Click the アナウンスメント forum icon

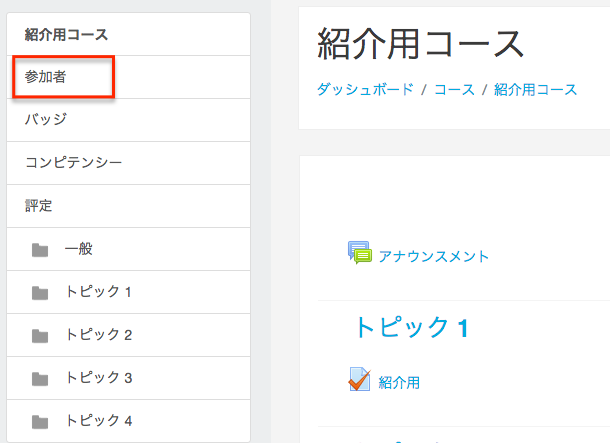(359, 254)
